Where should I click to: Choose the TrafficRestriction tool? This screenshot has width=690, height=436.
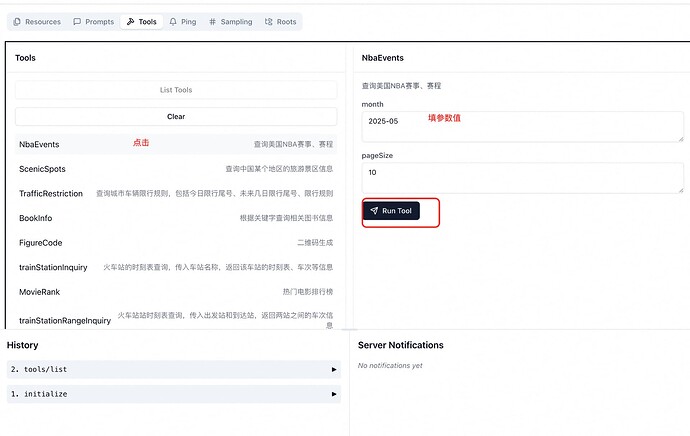[176, 194]
